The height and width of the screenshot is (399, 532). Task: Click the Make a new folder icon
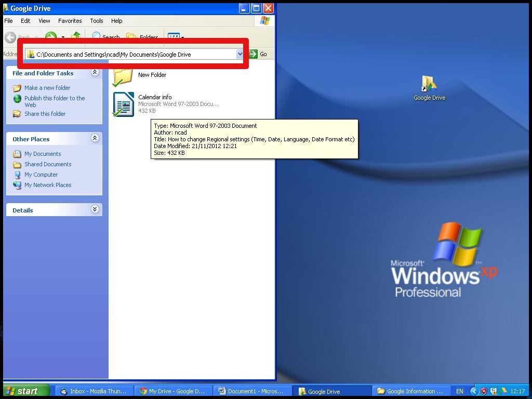coord(17,88)
